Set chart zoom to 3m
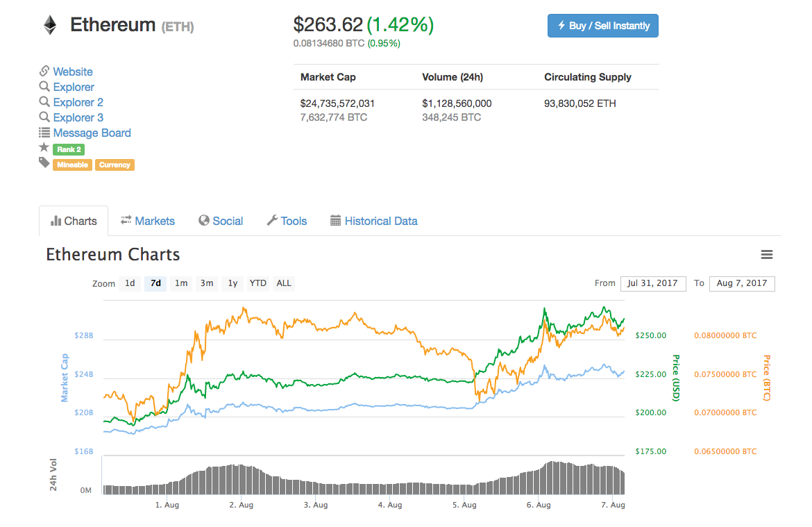Image resolution: width=812 pixels, height=527 pixels. [207, 283]
